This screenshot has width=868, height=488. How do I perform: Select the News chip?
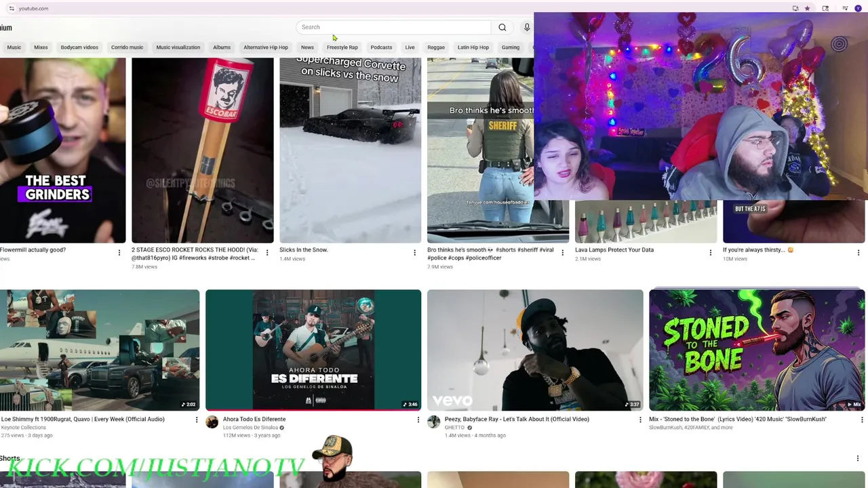[x=307, y=47]
